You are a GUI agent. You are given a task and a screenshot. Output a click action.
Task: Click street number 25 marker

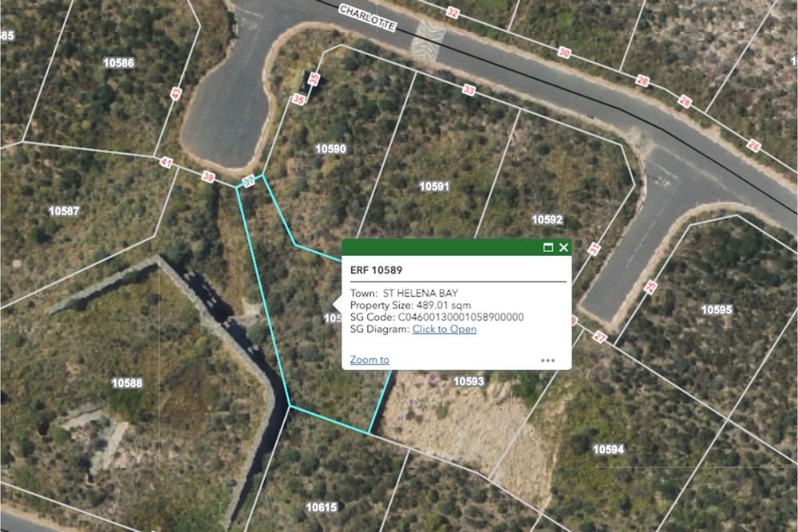click(x=650, y=287)
